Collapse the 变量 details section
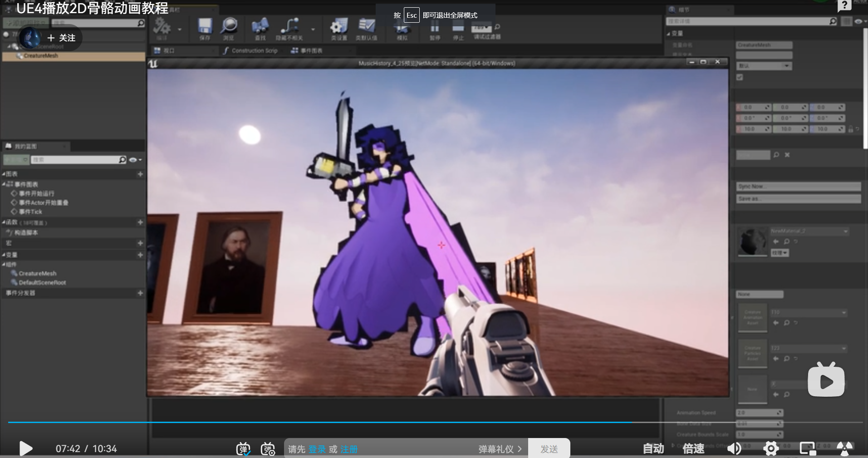Screen dimensions: 868x458 pos(668,34)
